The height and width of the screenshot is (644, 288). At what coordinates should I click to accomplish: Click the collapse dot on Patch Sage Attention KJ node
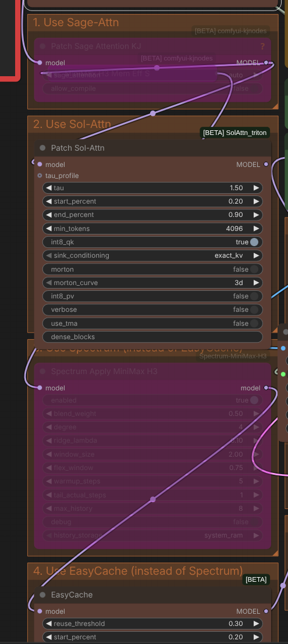[42, 46]
